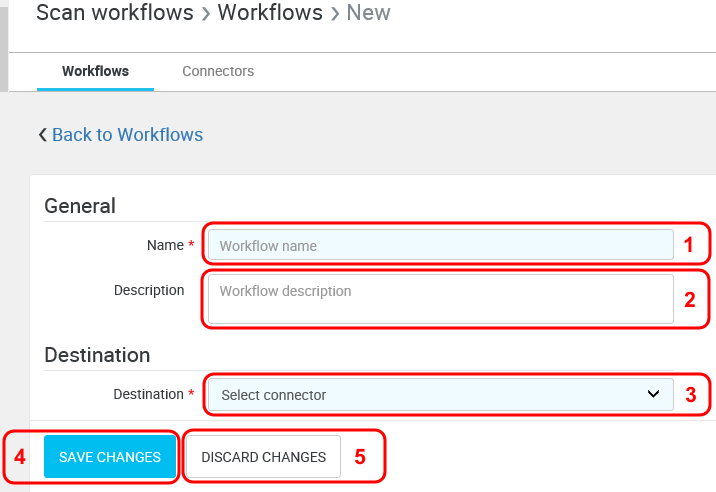The width and height of the screenshot is (716, 492).
Task: Click into the Workflow description text area
Action: coord(440,299)
